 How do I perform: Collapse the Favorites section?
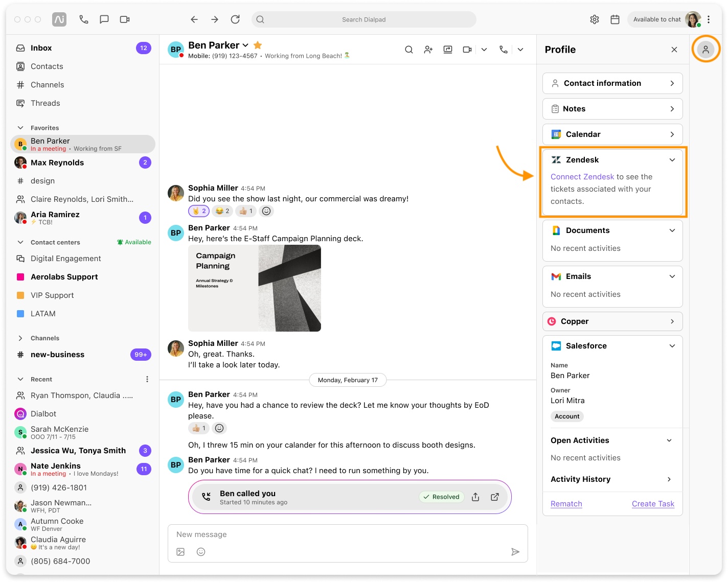pos(20,128)
